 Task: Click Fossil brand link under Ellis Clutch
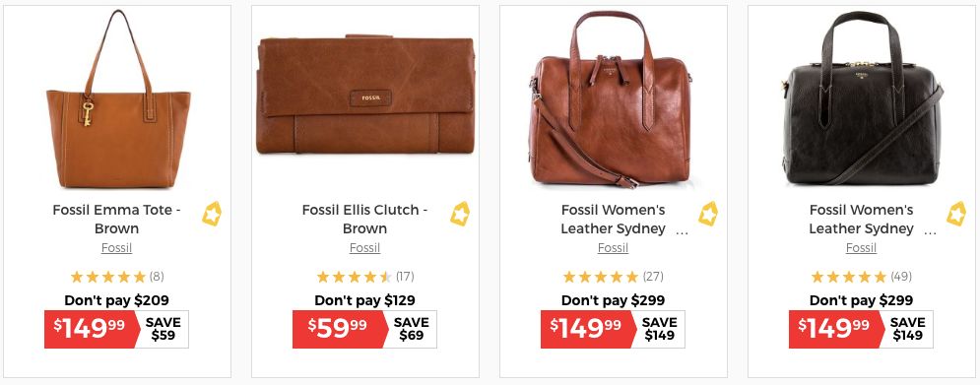coord(365,248)
